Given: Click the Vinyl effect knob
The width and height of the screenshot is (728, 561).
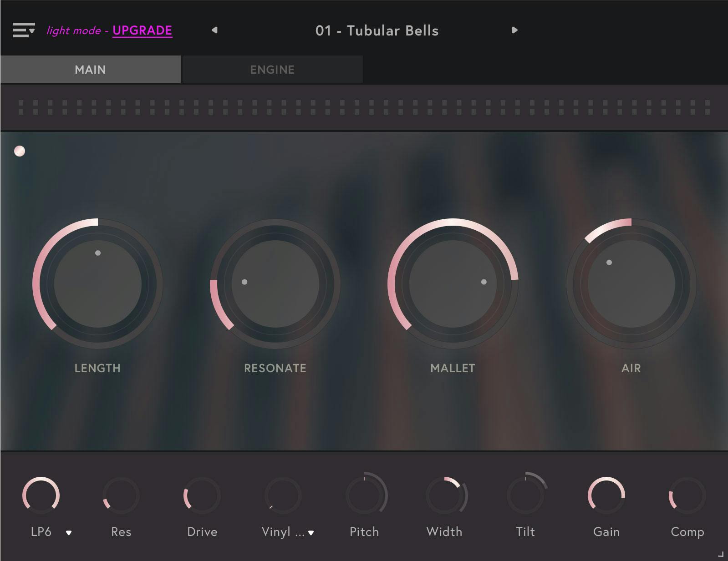Looking at the screenshot, I should [x=283, y=495].
